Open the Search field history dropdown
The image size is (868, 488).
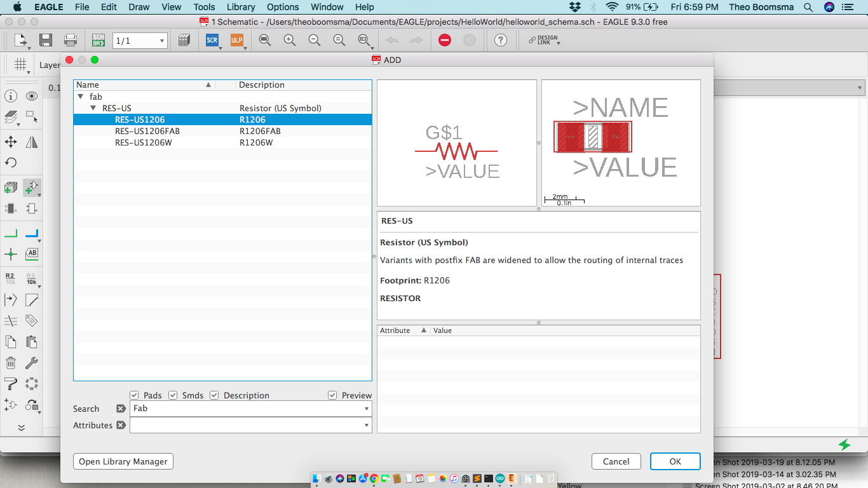coord(367,409)
